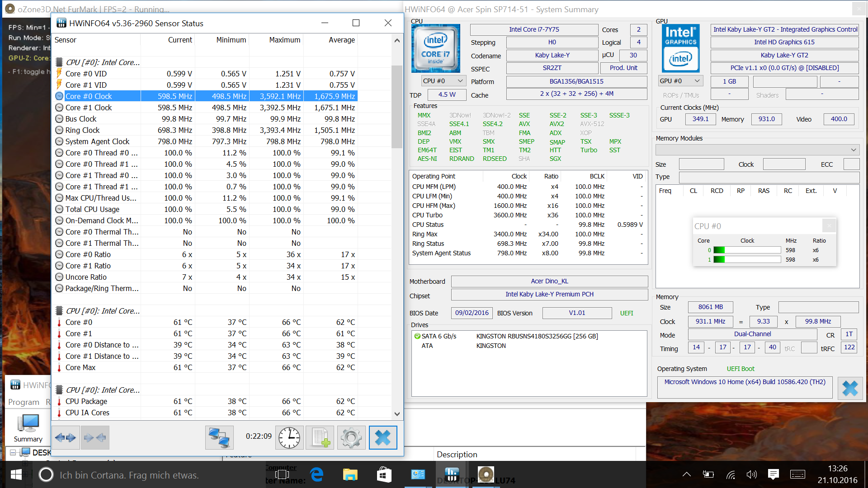Viewport: 868px width, 488px height.
Task: Open the GPU #0 selector dropdown
Action: tap(680, 81)
